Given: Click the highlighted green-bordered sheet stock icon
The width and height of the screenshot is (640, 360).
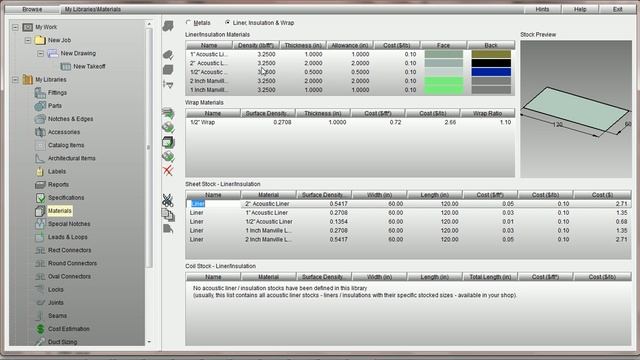Looking at the screenshot, I should [168, 142].
